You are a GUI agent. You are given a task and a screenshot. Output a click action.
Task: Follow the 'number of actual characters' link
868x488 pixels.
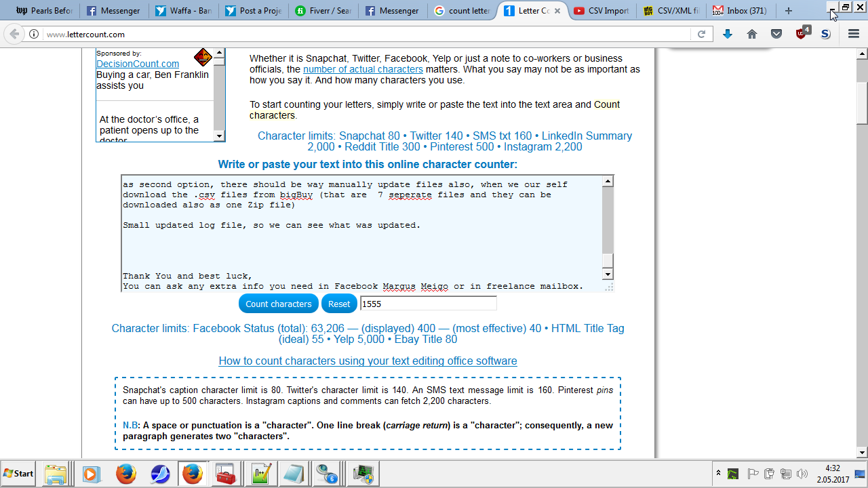pyautogui.click(x=363, y=69)
